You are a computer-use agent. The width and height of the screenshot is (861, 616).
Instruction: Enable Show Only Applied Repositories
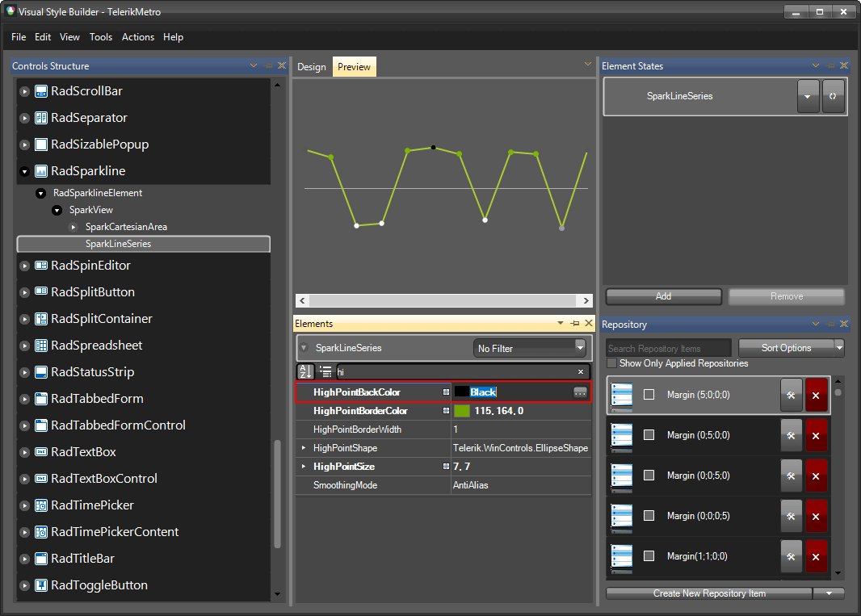tap(611, 363)
